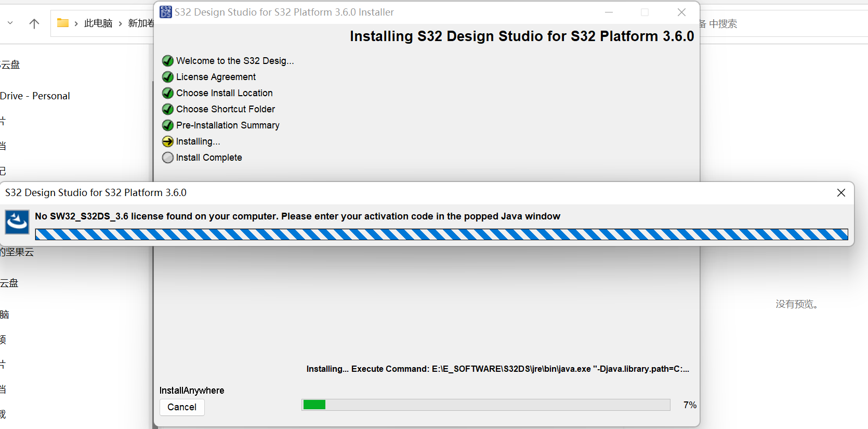This screenshot has height=429, width=868.
Task: Minimize the S32 Design Studio Installer window
Action: 609,12
